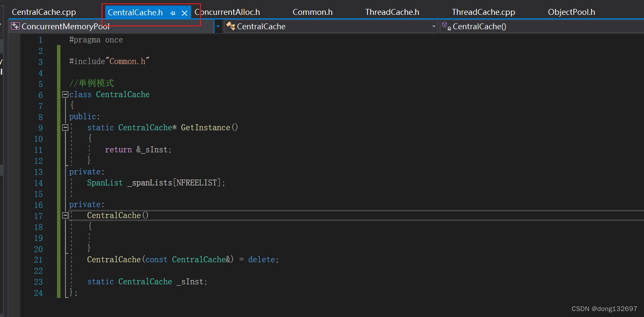
Task: Click the first "private:" keyword on line 13
Action: [87, 172]
